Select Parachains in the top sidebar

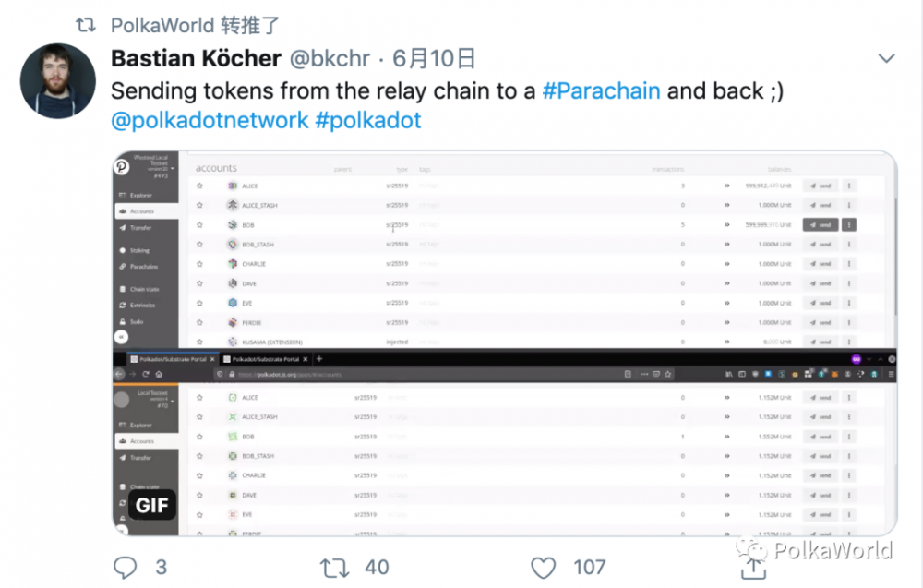coord(143,267)
